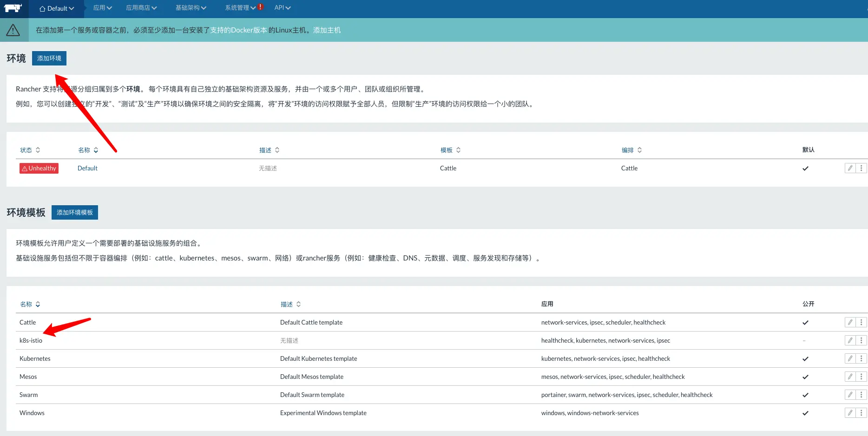Image resolution: width=868 pixels, height=436 pixels.
Task: Expand the API menu
Action: point(283,7)
